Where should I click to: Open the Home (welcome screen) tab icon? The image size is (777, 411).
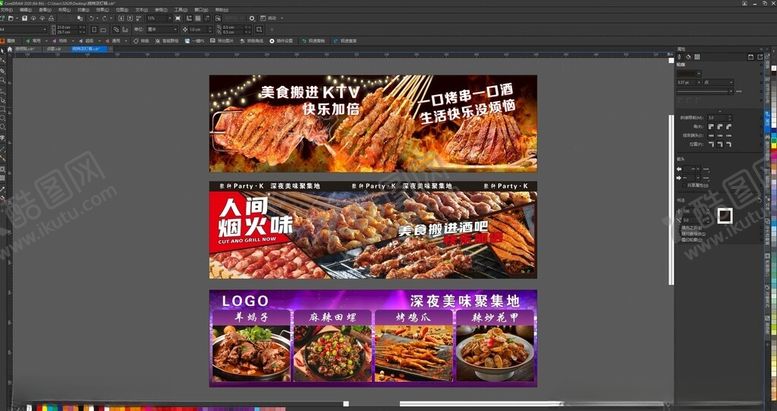click(x=9, y=49)
